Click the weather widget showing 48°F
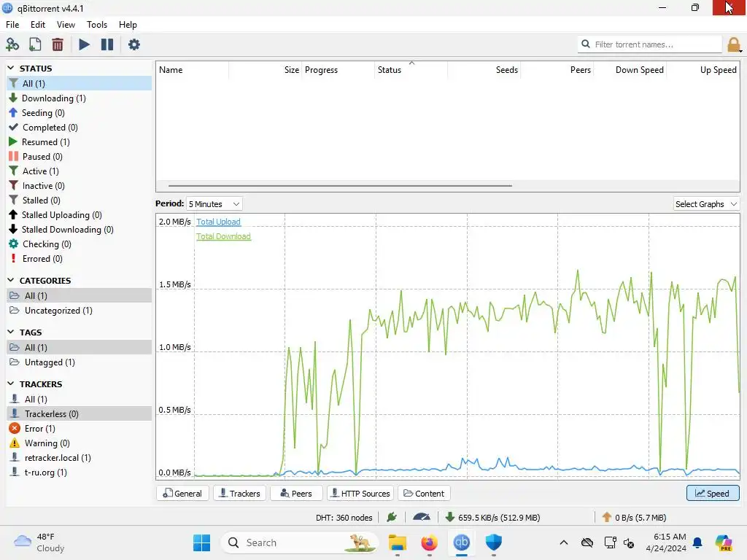The height and width of the screenshot is (560, 747). tap(39, 542)
